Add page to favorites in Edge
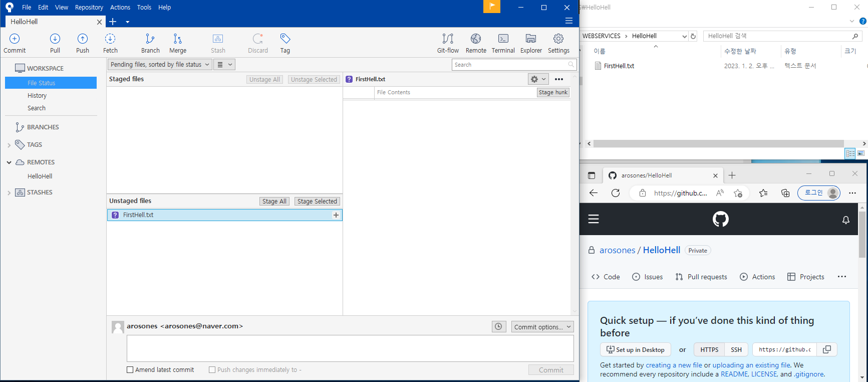The height and width of the screenshot is (382, 868). point(738,193)
